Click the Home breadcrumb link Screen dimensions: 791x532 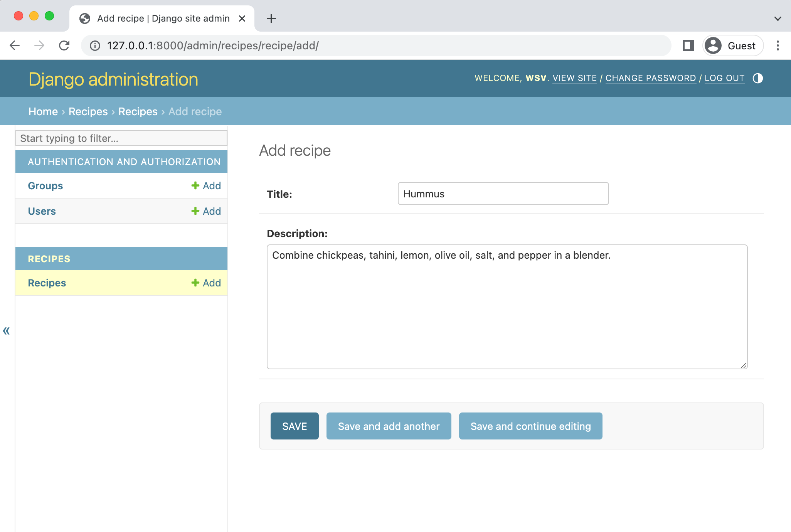click(x=43, y=111)
